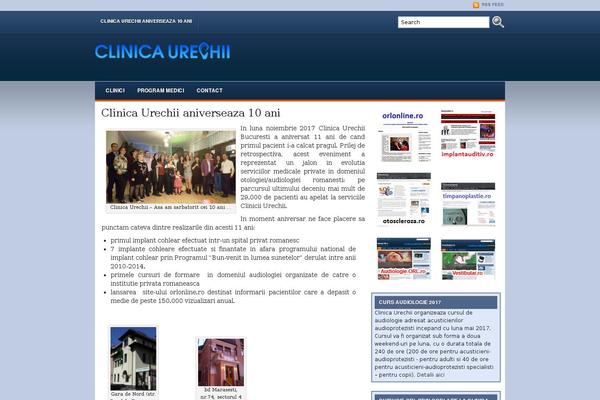The height and width of the screenshot is (400, 600).
Task: Click bullet about 'lansarea site-ului orlonline.ro'
Action: pos(233,296)
